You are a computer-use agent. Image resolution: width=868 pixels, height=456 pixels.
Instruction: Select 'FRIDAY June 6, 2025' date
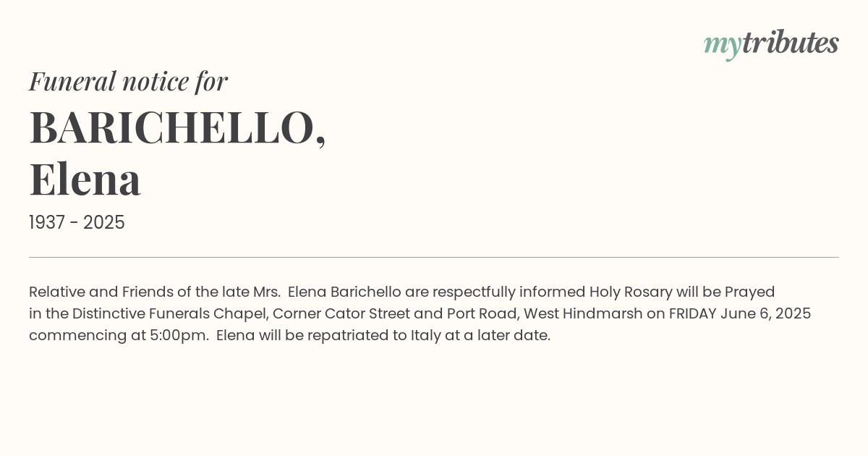(x=739, y=313)
